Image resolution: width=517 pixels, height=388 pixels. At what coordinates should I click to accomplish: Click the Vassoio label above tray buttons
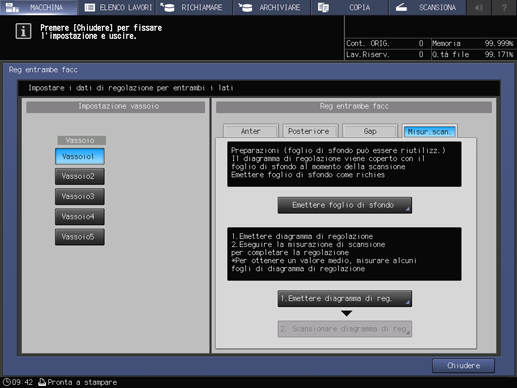point(82,140)
